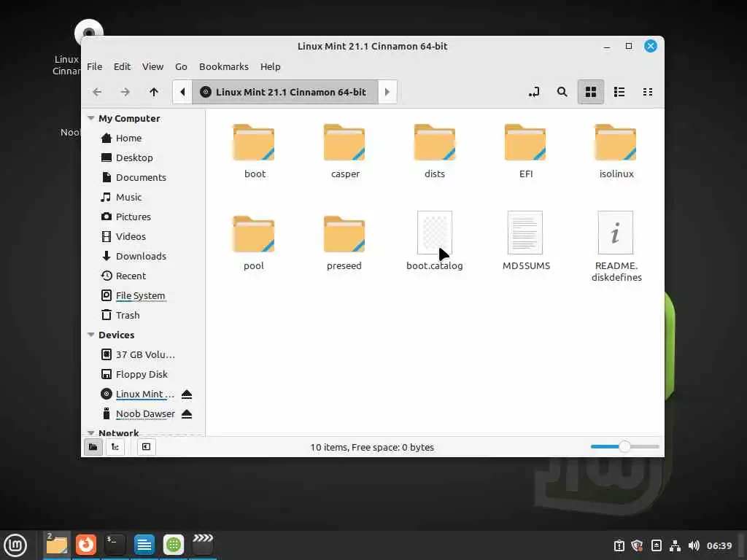Select the boot folder
Viewport: 747px width, 560px height.
(254, 150)
